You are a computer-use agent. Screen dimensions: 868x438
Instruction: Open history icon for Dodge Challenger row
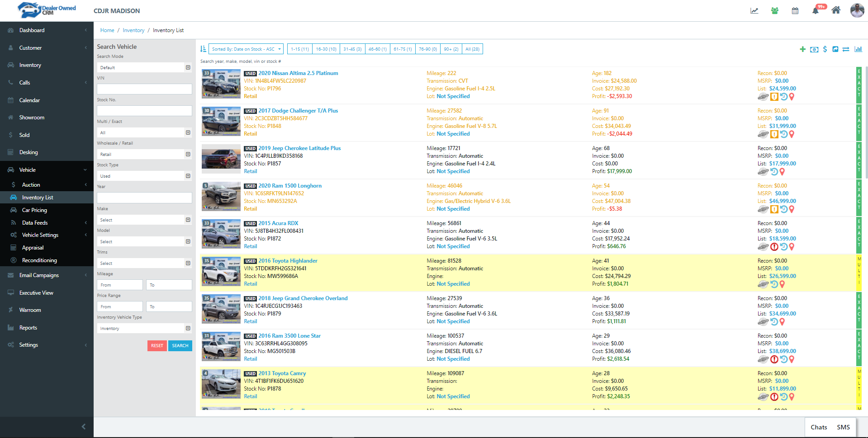coord(784,134)
